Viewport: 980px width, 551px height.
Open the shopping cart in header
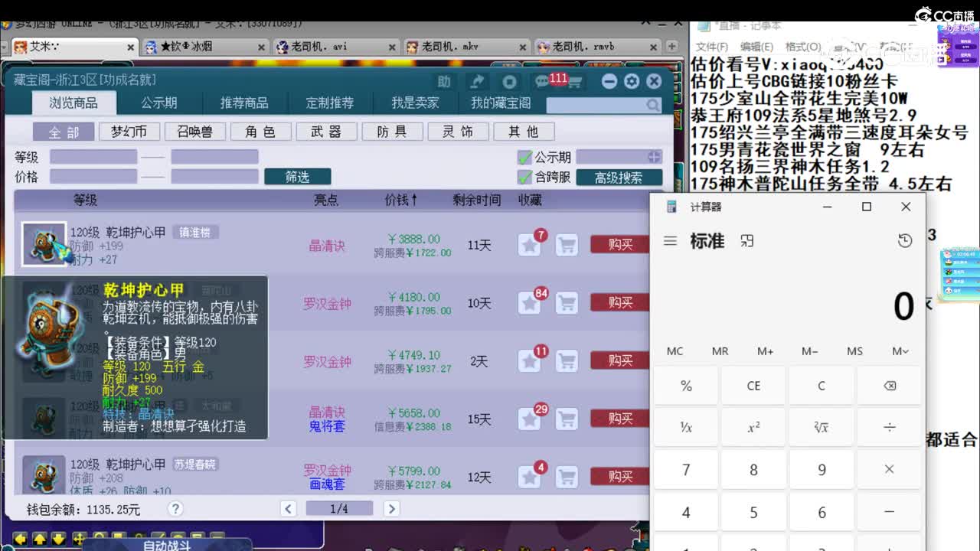574,81
